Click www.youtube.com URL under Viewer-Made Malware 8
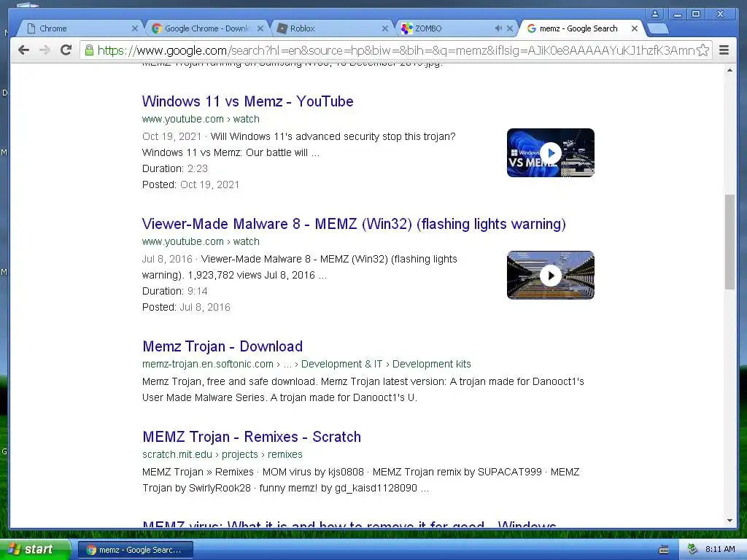The height and width of the screenshot is (560, 747). (x=201, y=241)
